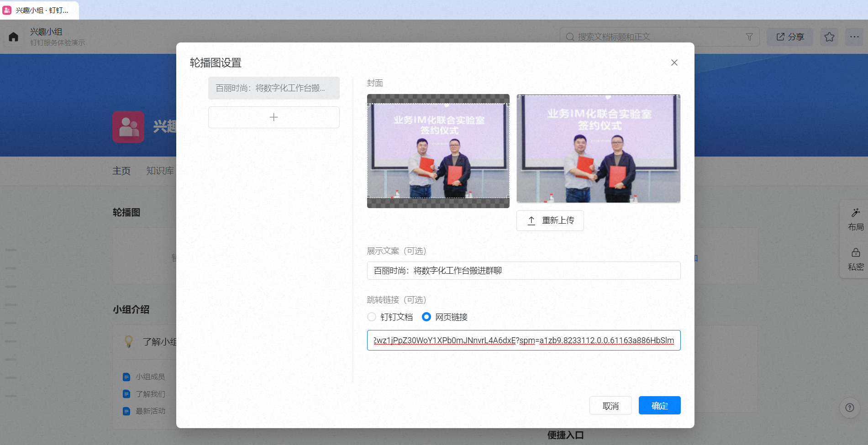
Task: Star this group with the favorite icon
Action: [x=830, y=37]
